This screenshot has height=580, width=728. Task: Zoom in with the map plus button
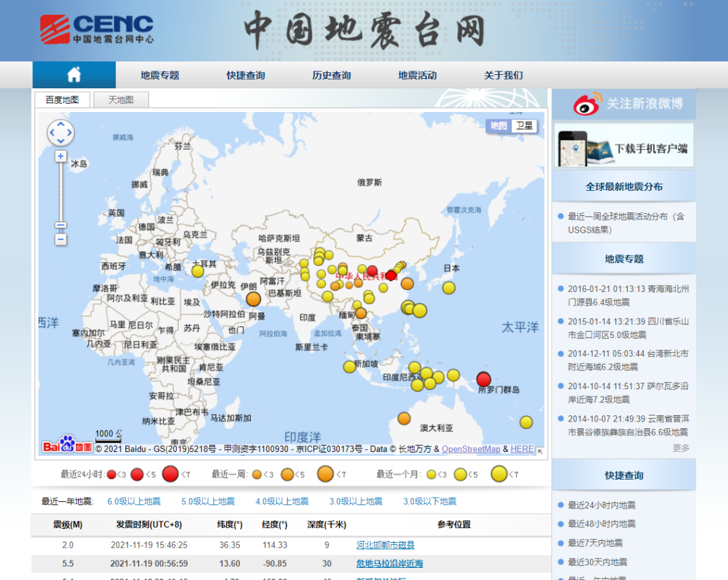(x=61, y=156)
